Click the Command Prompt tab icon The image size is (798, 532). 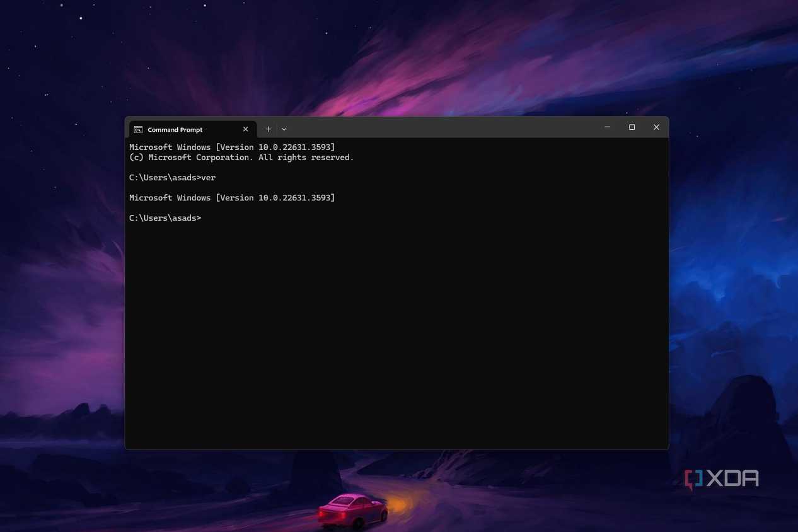pos(138,129)
